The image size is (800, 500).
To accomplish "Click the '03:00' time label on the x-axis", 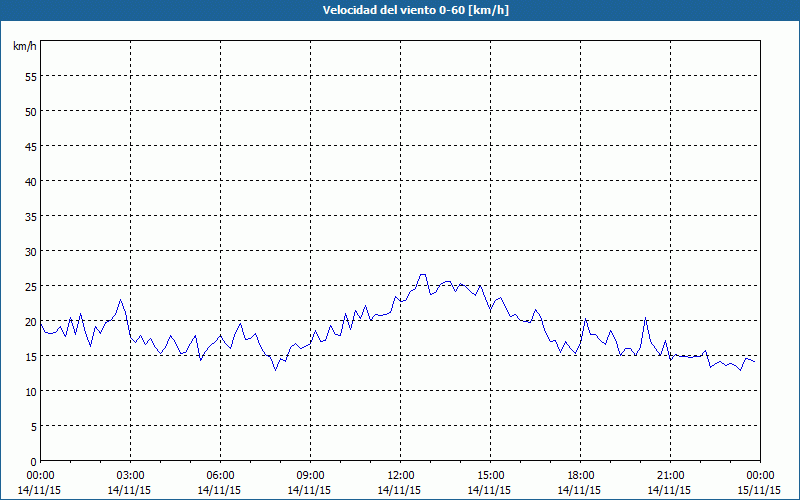I will (131, 476).
